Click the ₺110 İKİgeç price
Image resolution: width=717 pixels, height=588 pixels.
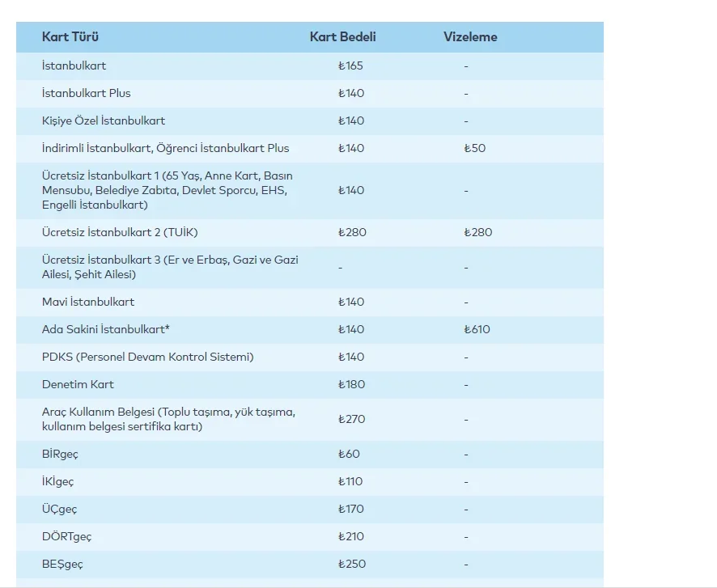(351, 481)
